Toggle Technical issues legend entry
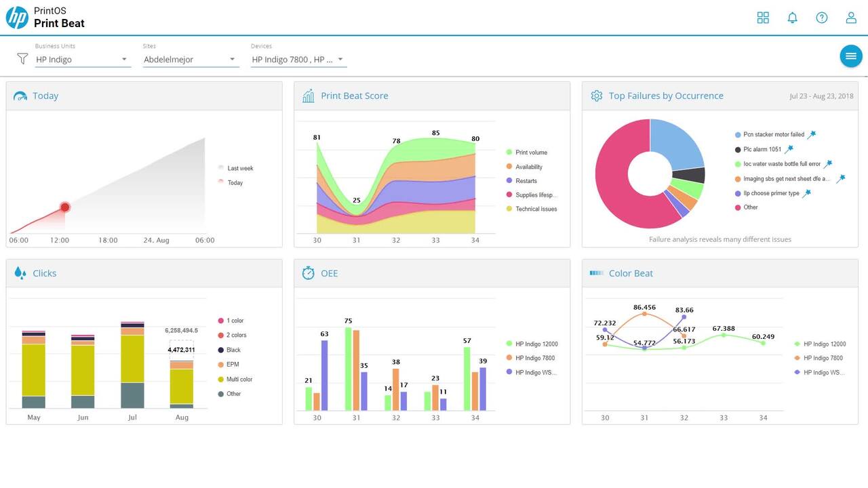This screenshot has height=488, width=868. tap(532, 209)
